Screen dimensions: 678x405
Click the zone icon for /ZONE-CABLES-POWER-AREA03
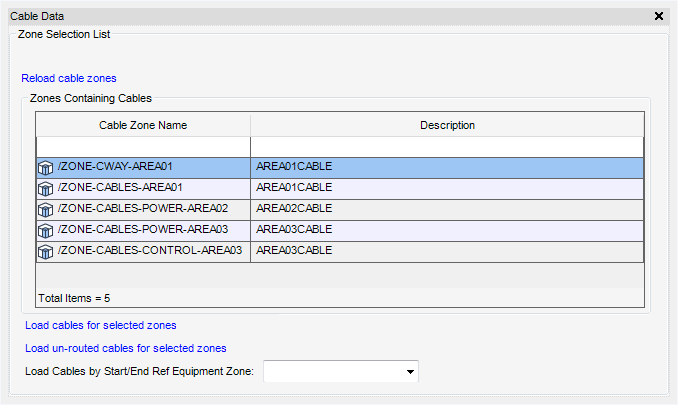click(x=45, y=231)
